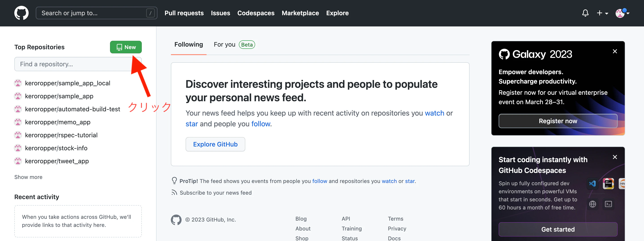Subscribe to your news feed
The width and height of the screenshot is (644, 241).
[216, 193]
